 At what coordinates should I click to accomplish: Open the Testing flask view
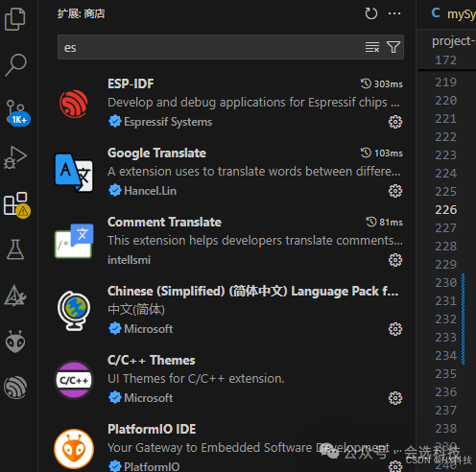(x=15, y=249)
